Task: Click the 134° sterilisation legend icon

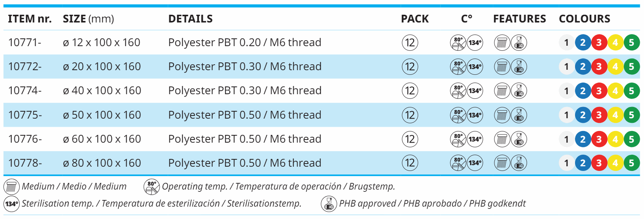Action: (x=11, y=204)
